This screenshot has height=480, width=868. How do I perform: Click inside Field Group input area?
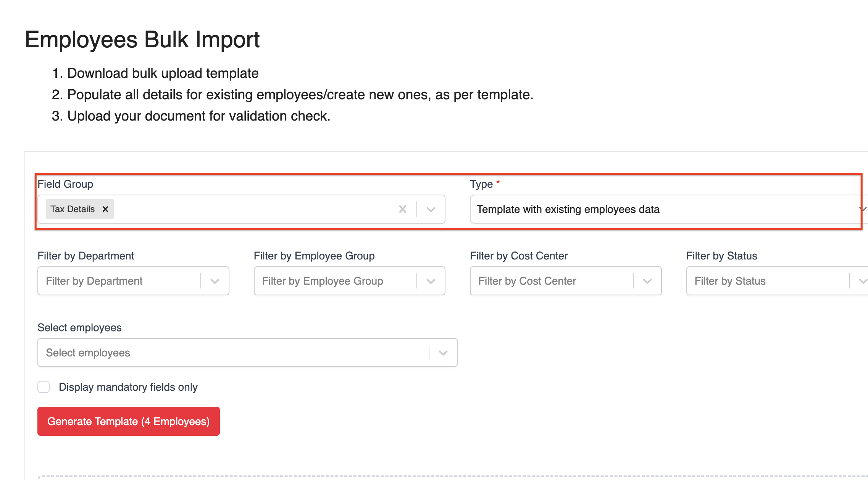[x=252, y=209]
